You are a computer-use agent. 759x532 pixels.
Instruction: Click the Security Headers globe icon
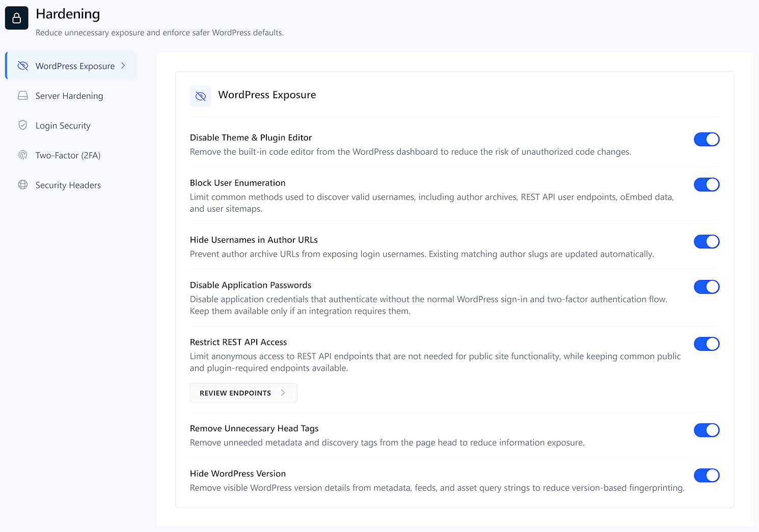tap(23, 185)
